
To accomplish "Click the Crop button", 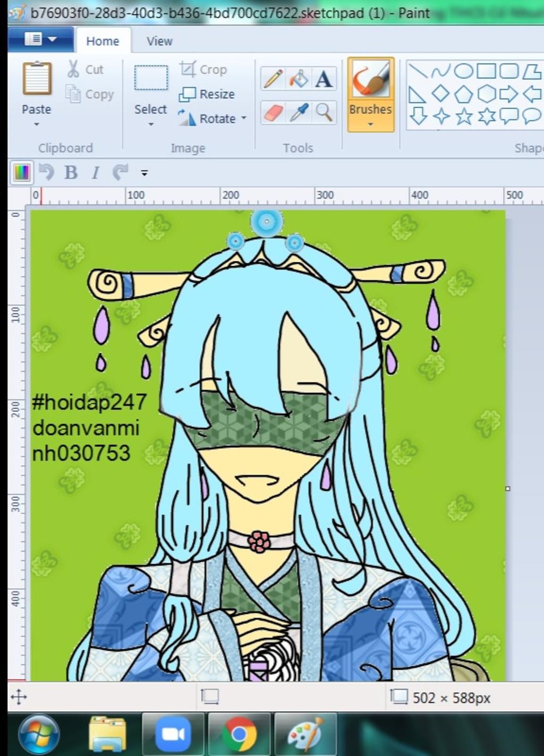I will (x=203, y=69).
